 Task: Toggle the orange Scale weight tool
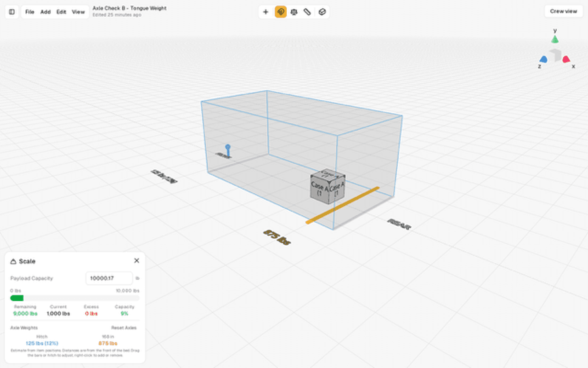[280, 12]
